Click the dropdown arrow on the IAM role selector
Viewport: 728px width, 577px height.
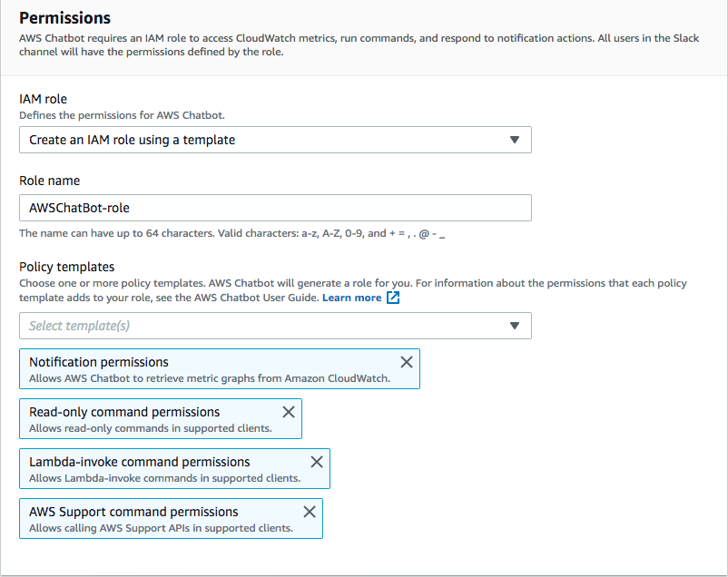click(x=515, y=140)
